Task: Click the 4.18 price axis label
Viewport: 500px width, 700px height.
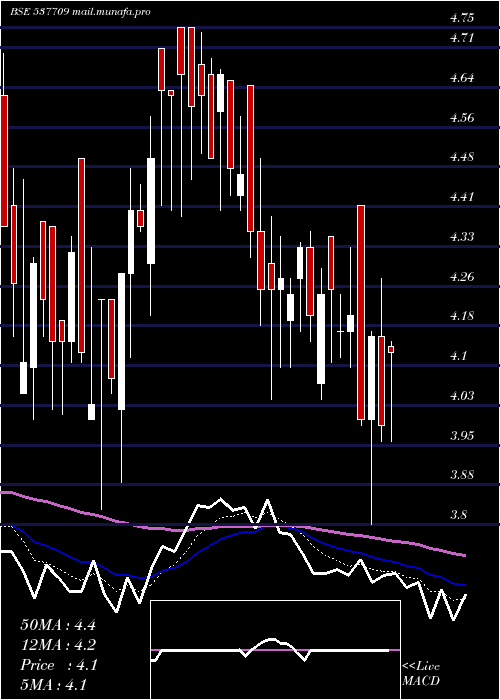Action: (x=462, y=317)
